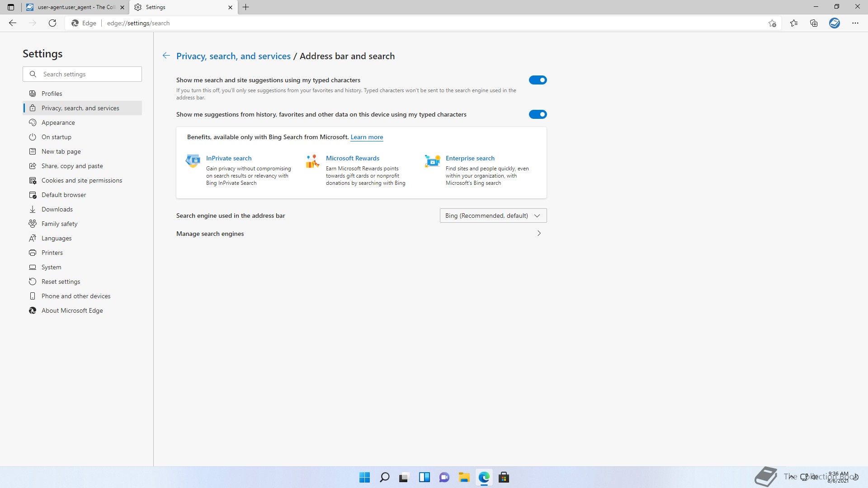Close the Settings tab
868x488 pixels.
[x=230, y=7]
